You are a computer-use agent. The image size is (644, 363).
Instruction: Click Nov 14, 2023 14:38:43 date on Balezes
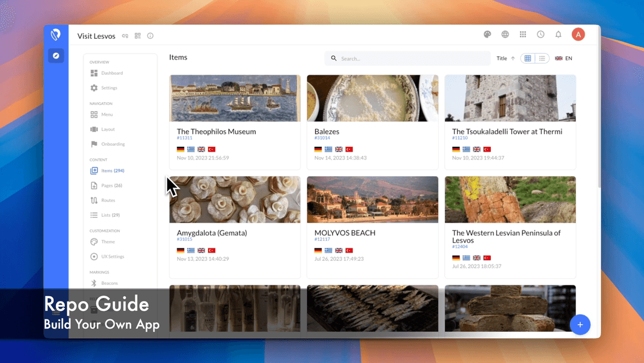tap(340, 158)
